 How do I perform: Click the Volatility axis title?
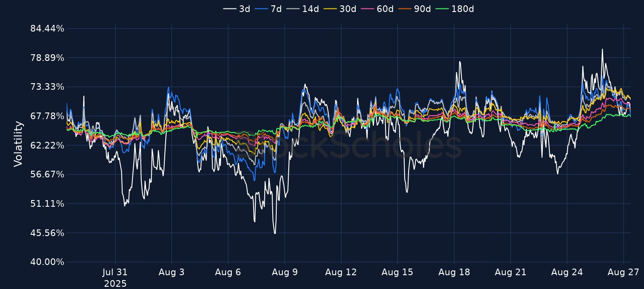click(x=18, y=144)
